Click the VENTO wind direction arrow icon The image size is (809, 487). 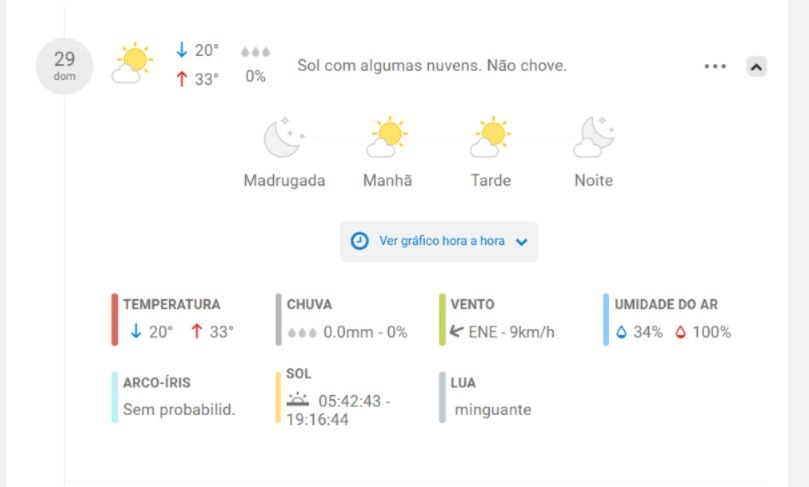(457, 331)
